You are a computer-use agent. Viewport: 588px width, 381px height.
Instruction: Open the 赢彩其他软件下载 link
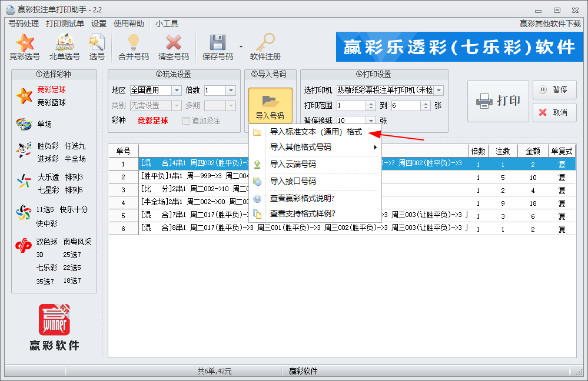click(x=550, y=24)
